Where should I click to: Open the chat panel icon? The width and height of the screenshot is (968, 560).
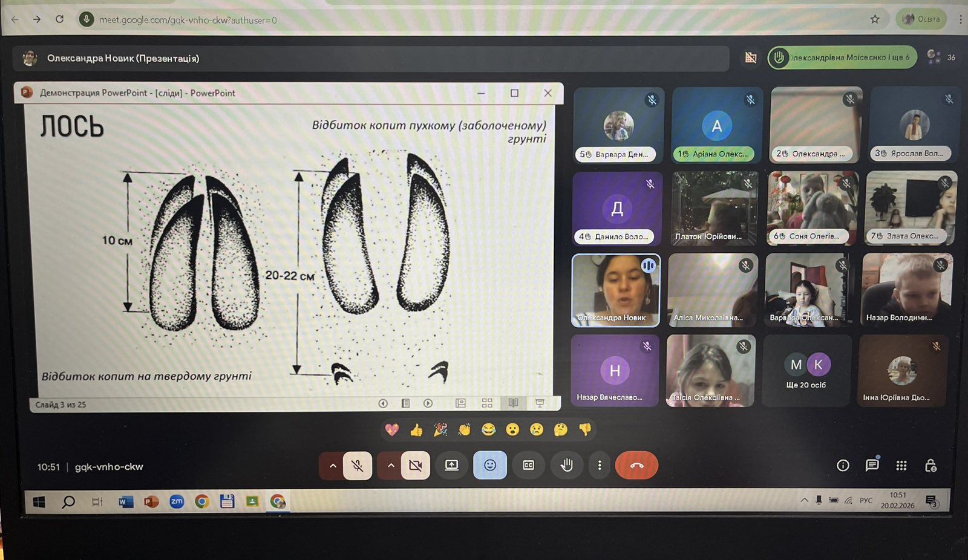tap(872, 465)
